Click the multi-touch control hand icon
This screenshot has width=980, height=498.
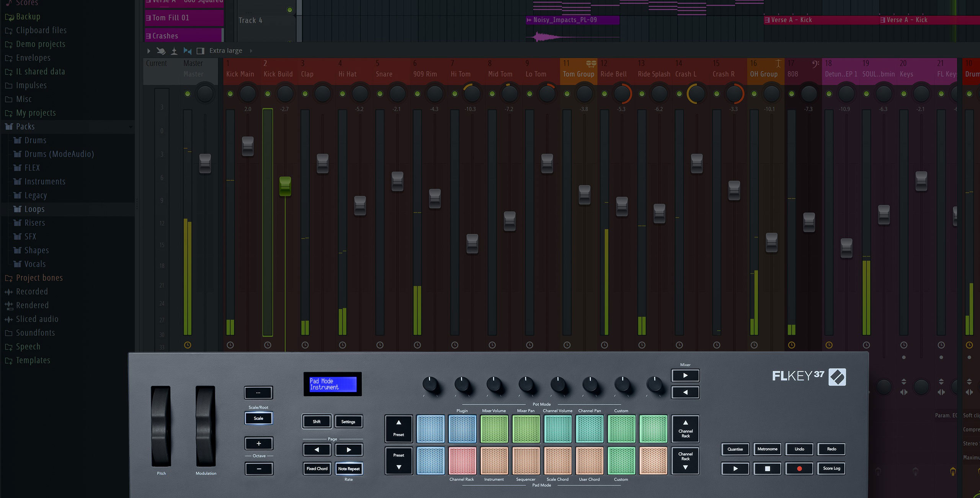click(161, 51)
